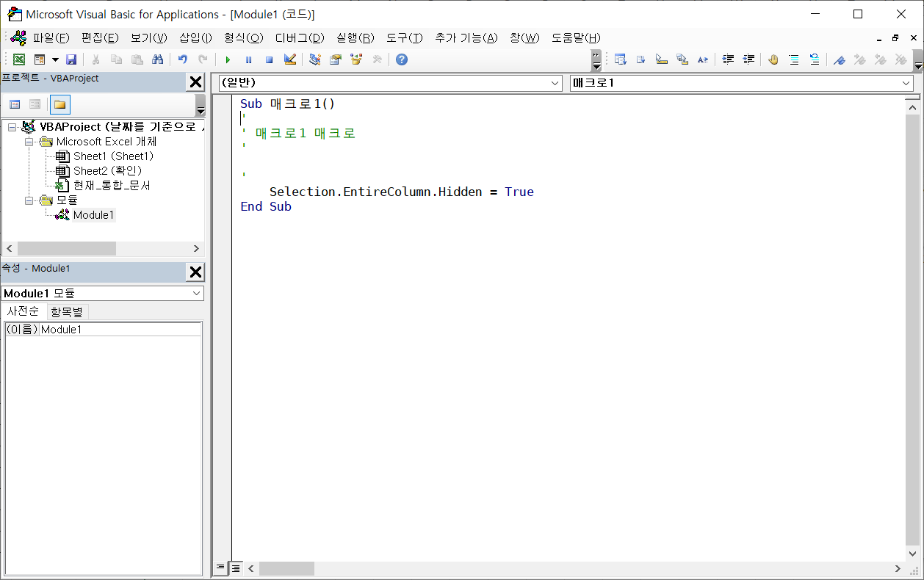Click the Break pause icon
The image size is (924, 580).
pyautogui.click(x=248, y=59)
